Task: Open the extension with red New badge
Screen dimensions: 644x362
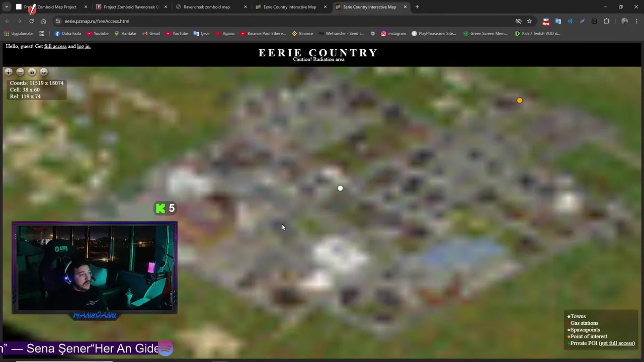Action: coord(546,21)
